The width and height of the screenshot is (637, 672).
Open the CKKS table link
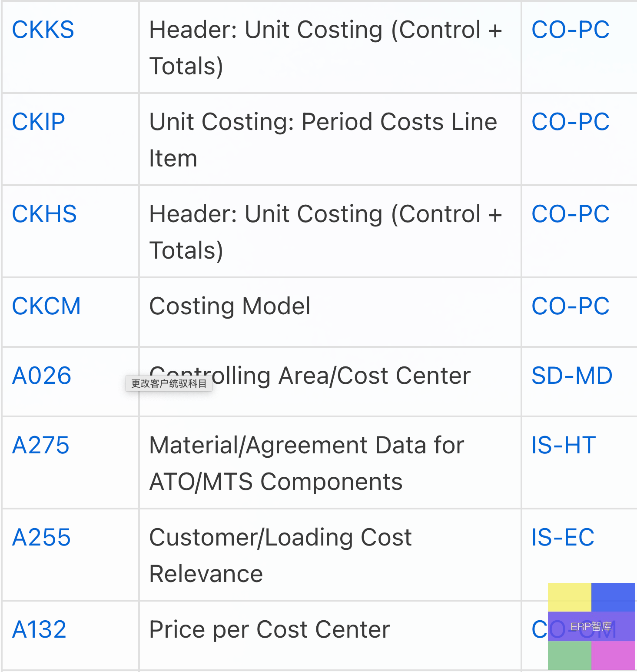[43, 30]
